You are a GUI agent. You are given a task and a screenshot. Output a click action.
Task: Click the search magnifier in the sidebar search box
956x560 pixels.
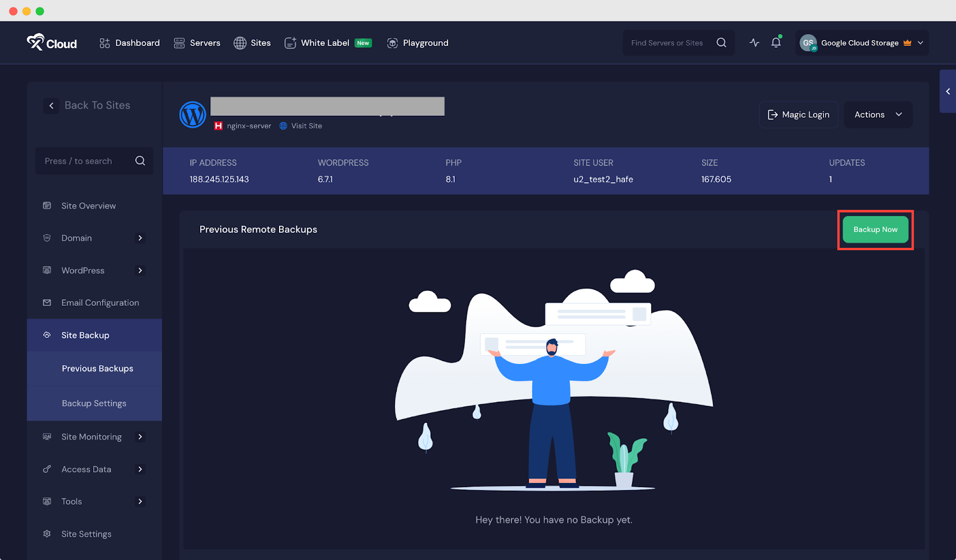point(140,161)
